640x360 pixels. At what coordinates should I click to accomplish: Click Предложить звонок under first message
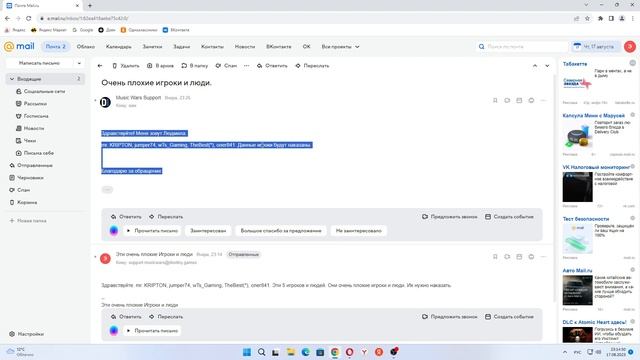coord(449,217)
